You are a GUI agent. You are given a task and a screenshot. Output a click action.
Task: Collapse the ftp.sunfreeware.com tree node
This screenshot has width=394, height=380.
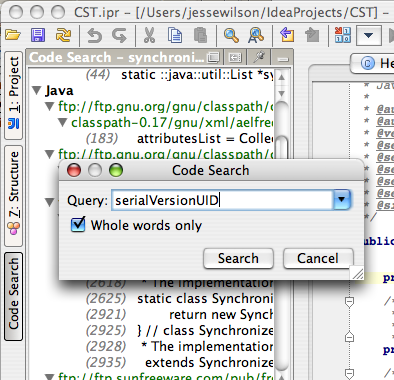point(50,377)
